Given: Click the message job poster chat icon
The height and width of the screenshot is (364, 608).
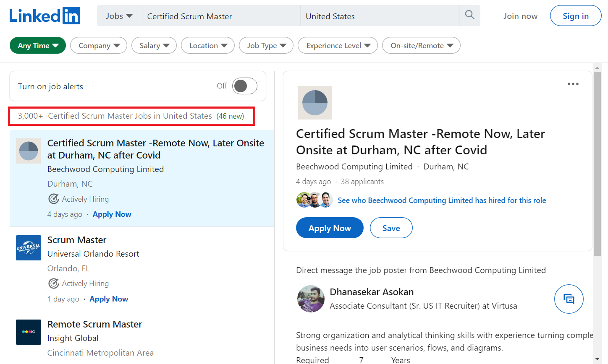Looking at the screenshot, I should pyautogui.click(x=569, y=299).
